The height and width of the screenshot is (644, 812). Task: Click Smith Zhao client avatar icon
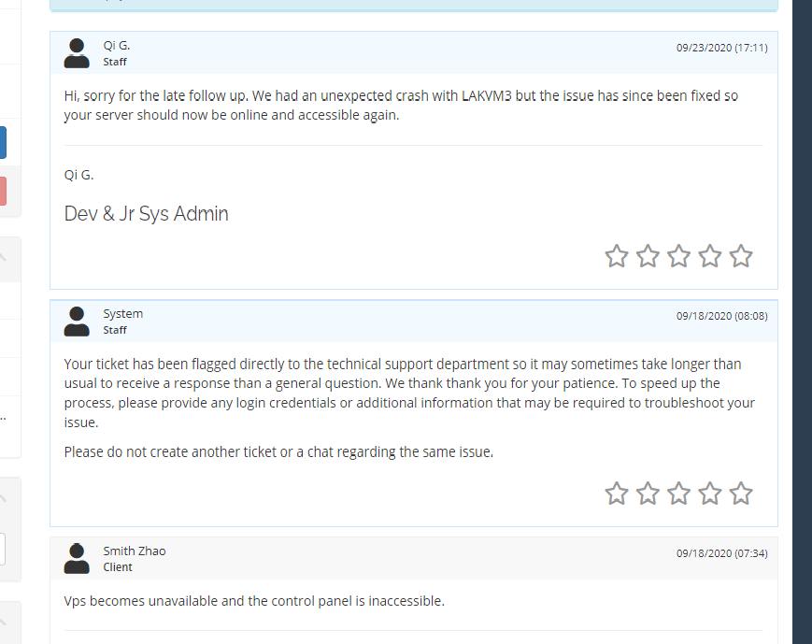point(77,557)
